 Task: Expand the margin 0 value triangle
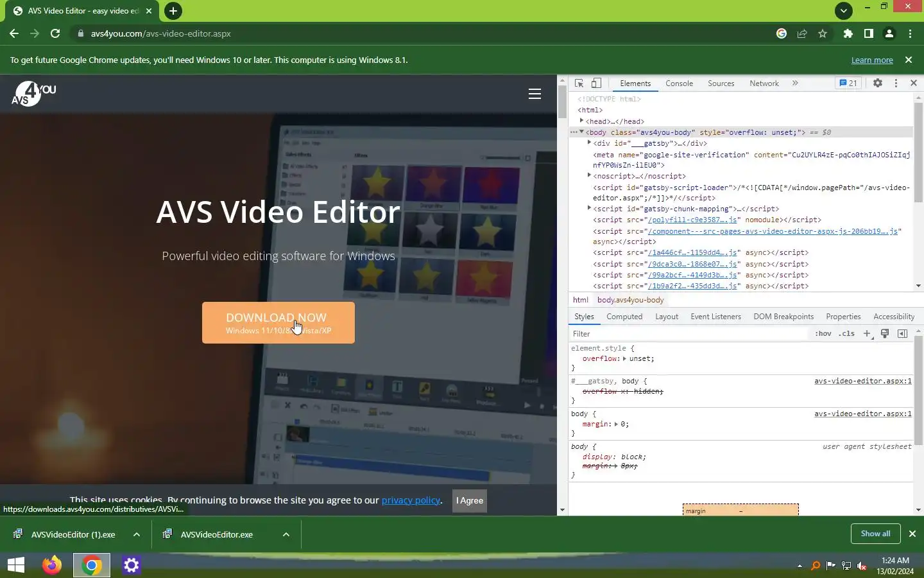(616, 425)
